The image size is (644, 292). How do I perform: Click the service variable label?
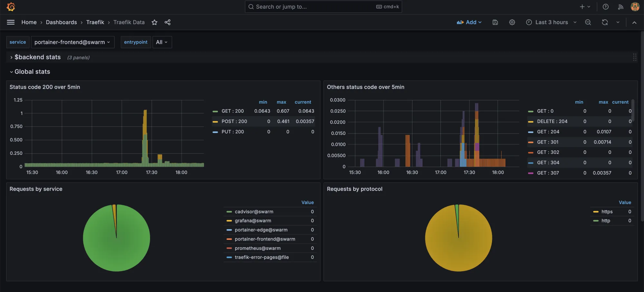(18, 42)
